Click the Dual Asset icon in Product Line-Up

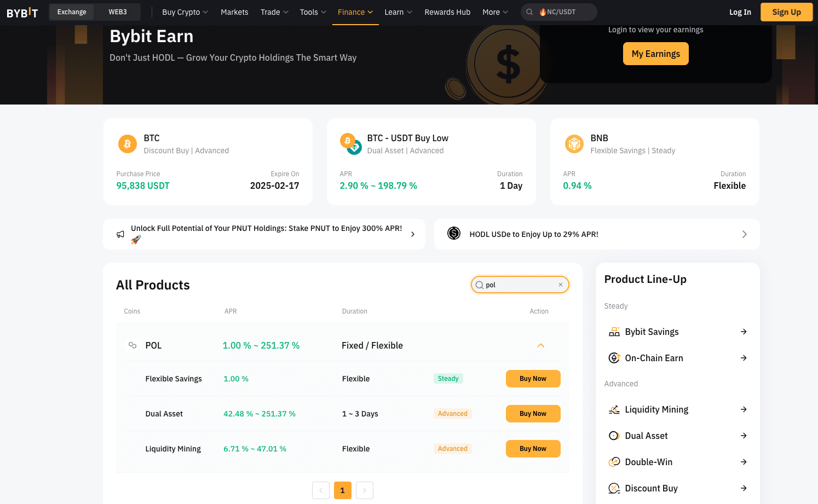pyautogui.click(x=614, y=436)
